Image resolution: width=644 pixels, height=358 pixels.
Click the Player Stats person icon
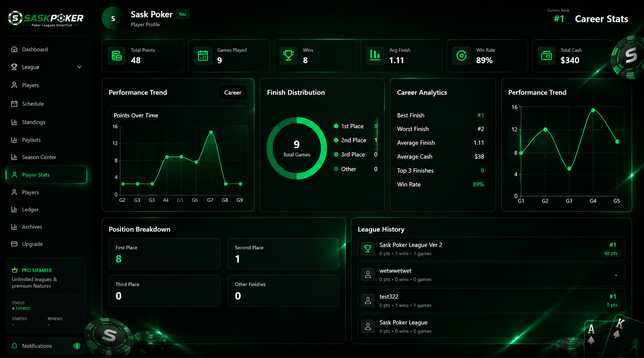point(14,175)
